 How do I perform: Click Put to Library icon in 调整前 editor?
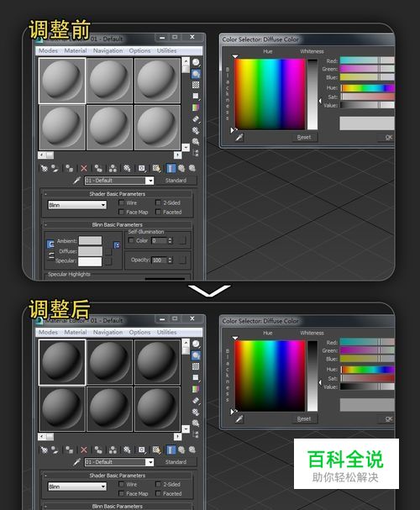(127, 168)
